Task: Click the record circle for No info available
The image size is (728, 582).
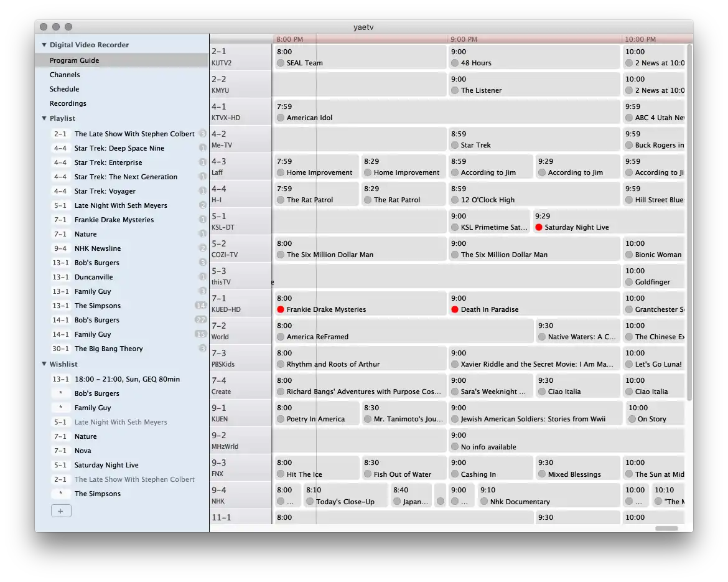Action: pyautogui.click(x=455, y=447)
